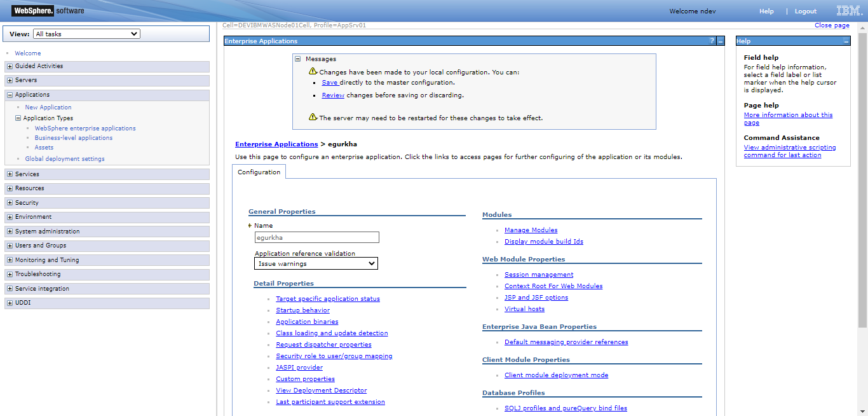Open Business-level applications link

tap(74, 138)
